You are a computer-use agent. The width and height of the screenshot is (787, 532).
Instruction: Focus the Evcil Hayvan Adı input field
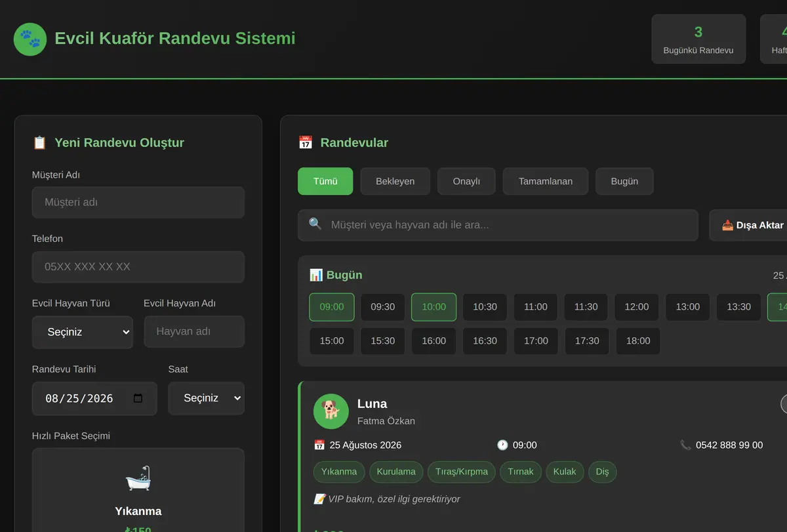pyautogui.click(x=194, y=332)
